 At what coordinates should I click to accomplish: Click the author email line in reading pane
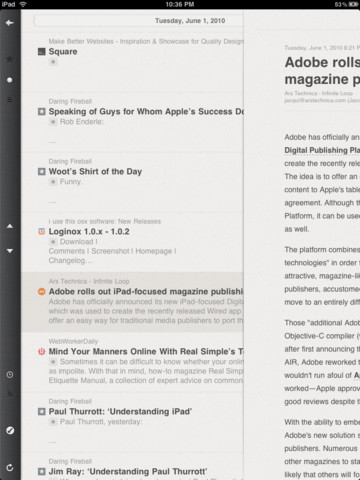coord(322,100)
